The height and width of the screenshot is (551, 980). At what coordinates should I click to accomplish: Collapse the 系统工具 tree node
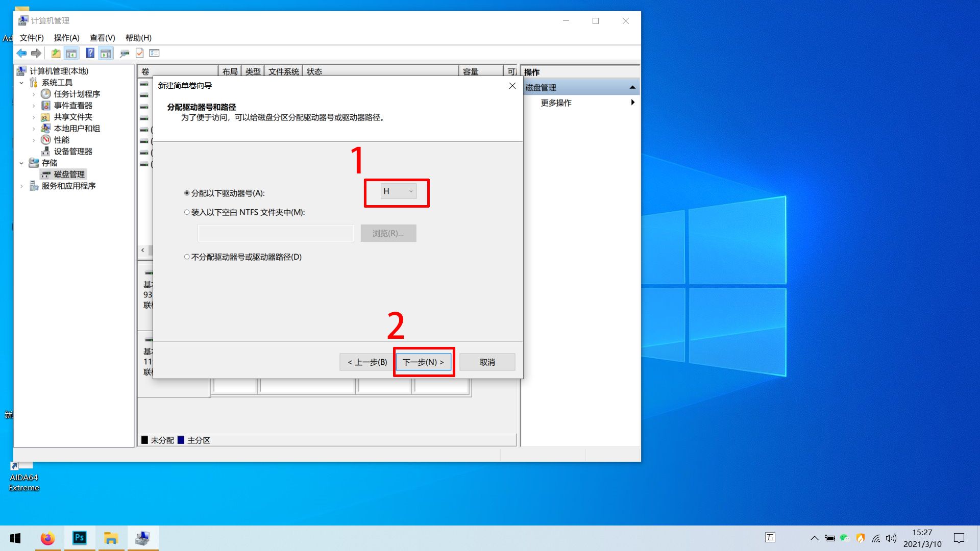[21, 83]
